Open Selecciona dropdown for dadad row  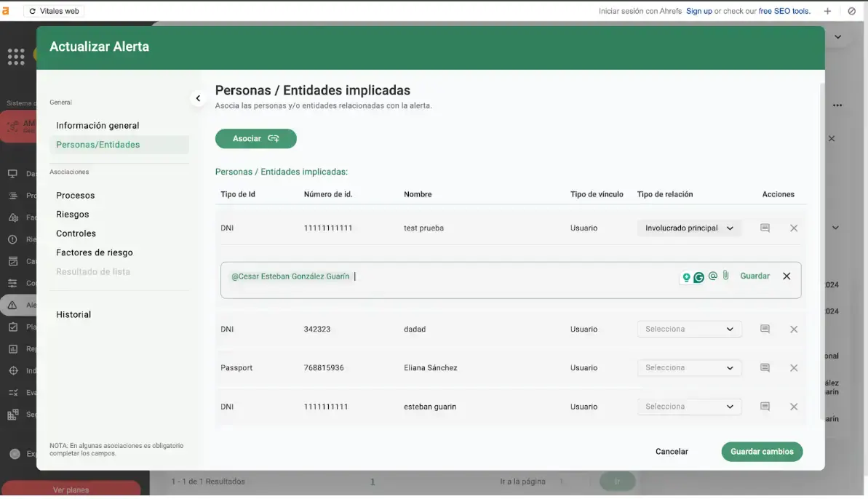689,330
